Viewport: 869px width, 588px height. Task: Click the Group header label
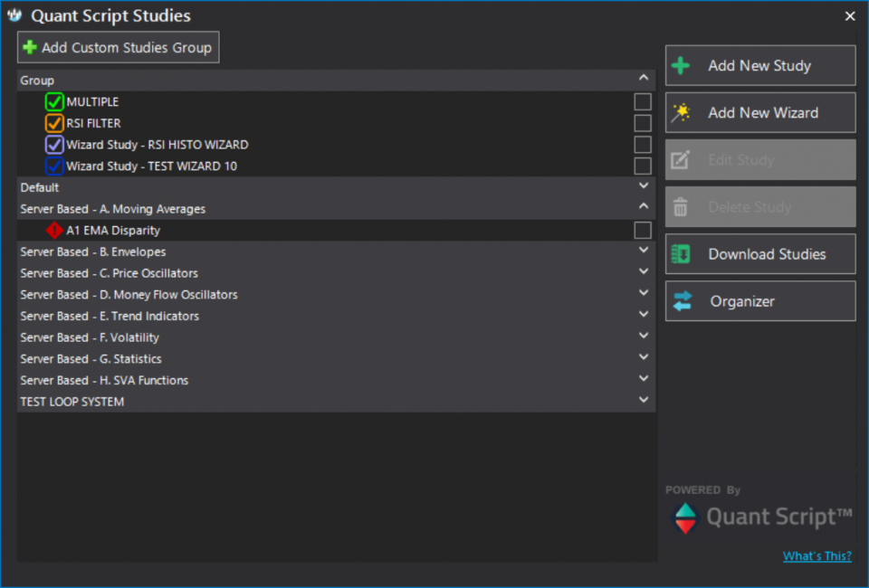(x=37, y=81)
